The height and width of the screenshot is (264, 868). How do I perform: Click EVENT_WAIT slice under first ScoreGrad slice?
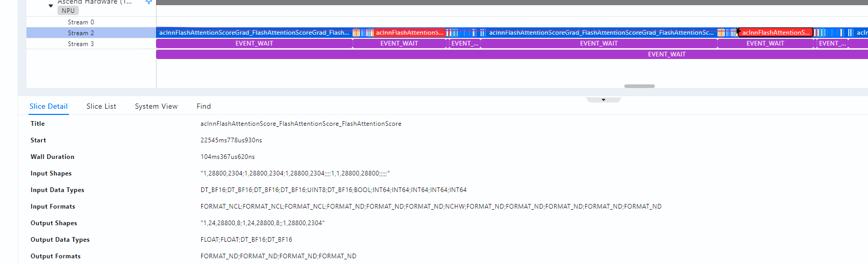pos(254,43)
